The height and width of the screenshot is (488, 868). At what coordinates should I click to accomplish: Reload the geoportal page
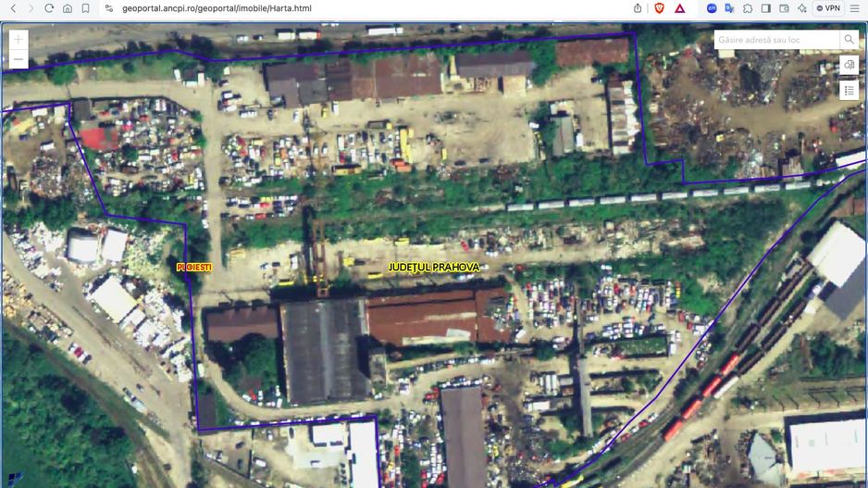click(49, 8)
